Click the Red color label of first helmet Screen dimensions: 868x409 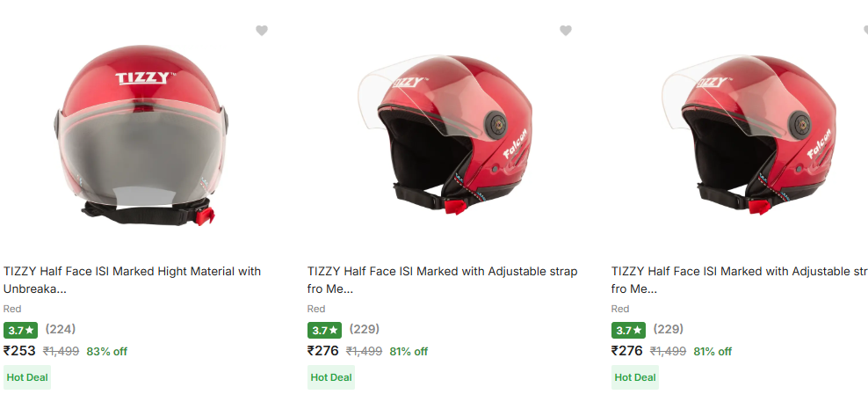tap(12, 309)
